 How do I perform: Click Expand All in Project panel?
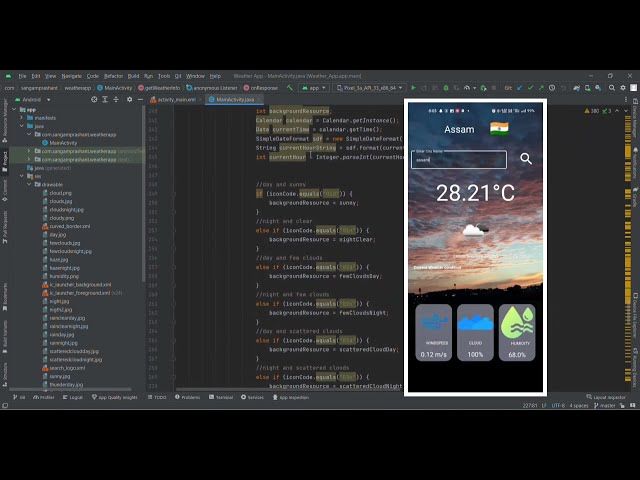(105, 99)
